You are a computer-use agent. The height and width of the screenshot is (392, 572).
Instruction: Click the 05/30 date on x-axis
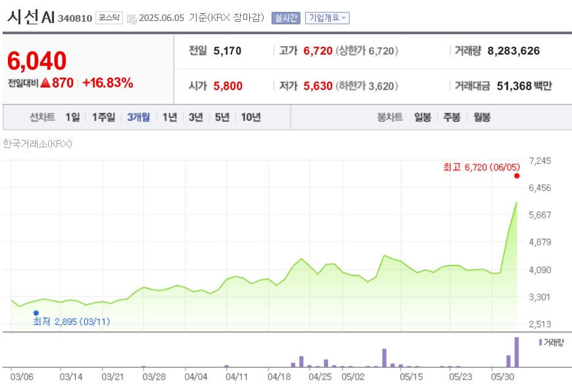tap(502, 376)
